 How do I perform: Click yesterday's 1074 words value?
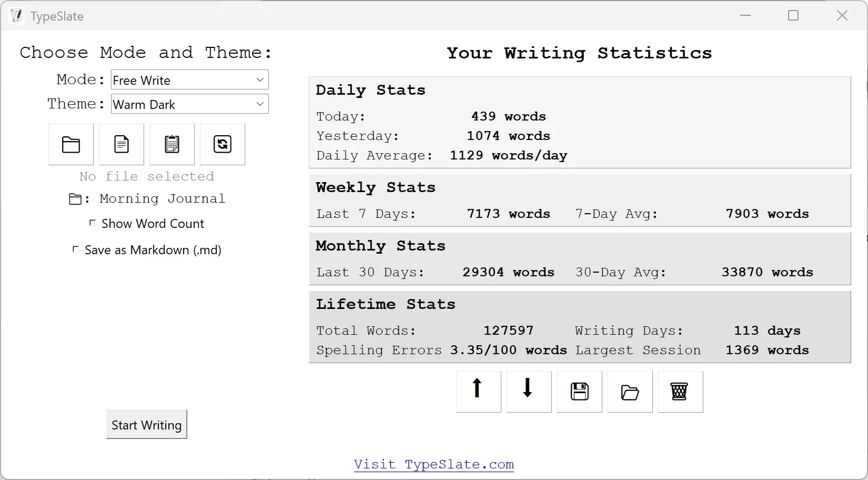[509, 136]
